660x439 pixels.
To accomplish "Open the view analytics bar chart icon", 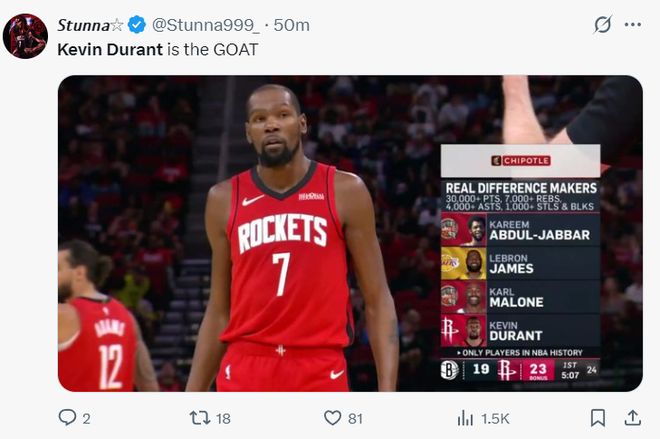I will [465, 418].
